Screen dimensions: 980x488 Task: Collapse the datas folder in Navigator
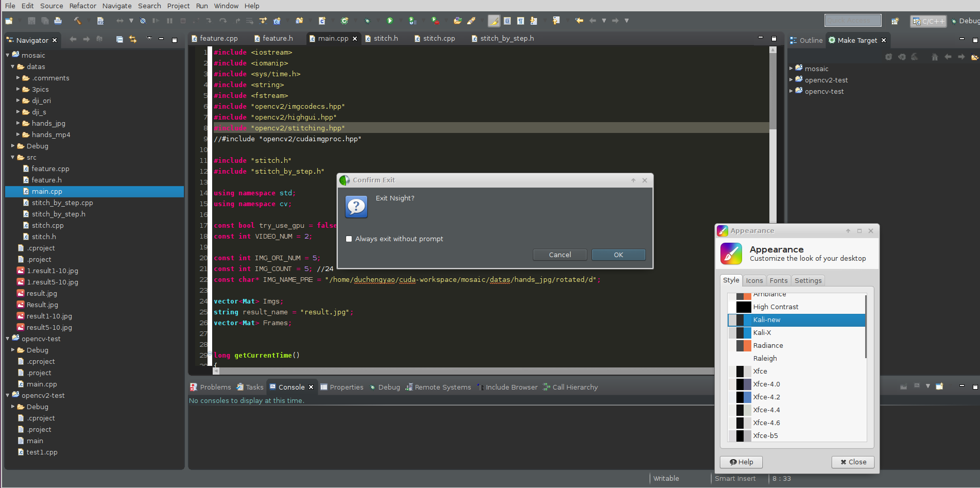click(13, 67)
